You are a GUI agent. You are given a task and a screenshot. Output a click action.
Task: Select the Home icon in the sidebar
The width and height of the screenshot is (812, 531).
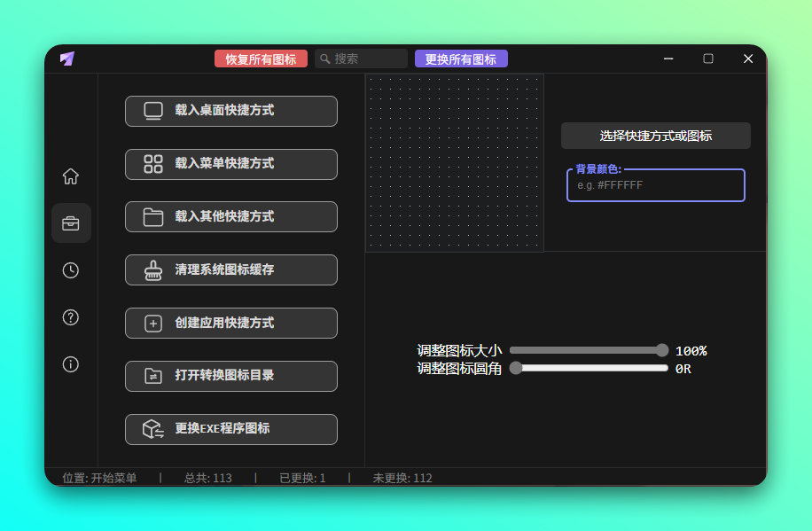pos(70,176)
